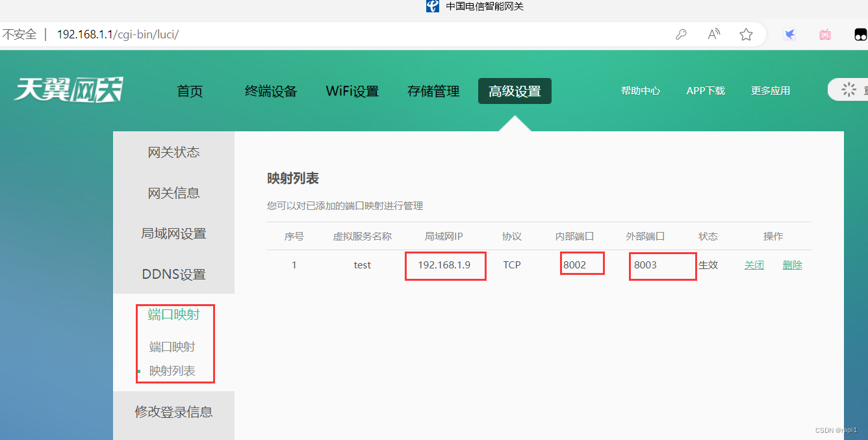The width and height of the screenshot is (868, 440).
Task: Open the 终端设备 tab
Action: [x=271, y=92]
